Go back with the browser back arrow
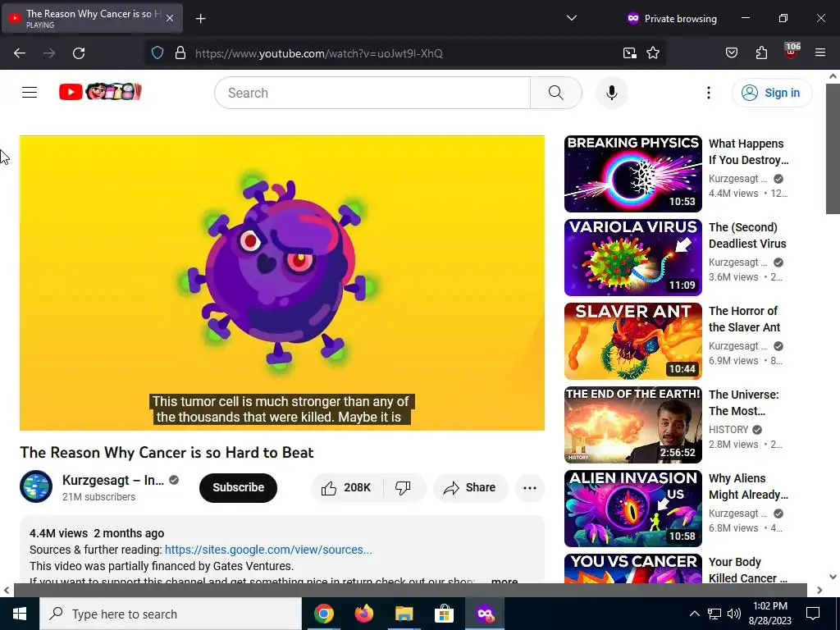 (20, 53)
